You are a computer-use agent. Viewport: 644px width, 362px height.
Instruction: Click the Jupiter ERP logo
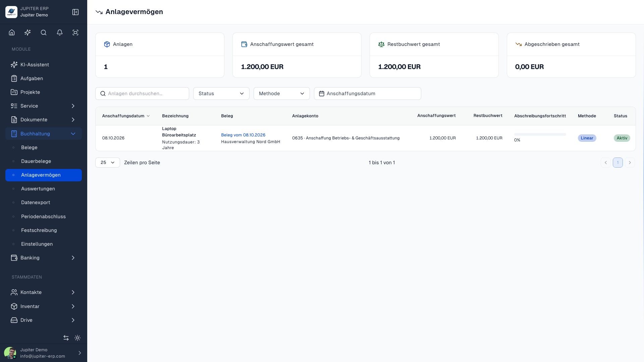(x=11, y=12)
